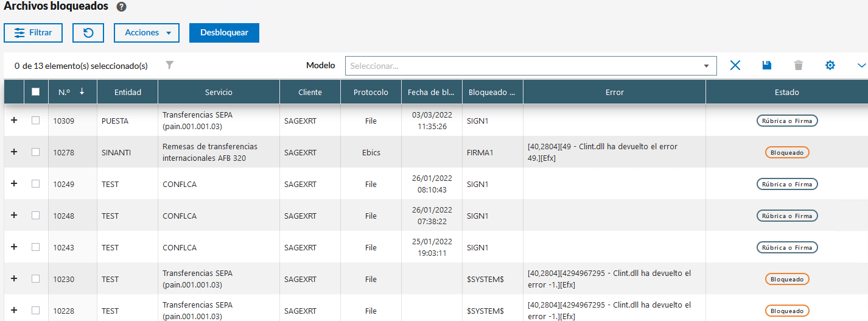Sort by the Servicio column header
The width and height of the screenshot is (868, 321).
219,93
